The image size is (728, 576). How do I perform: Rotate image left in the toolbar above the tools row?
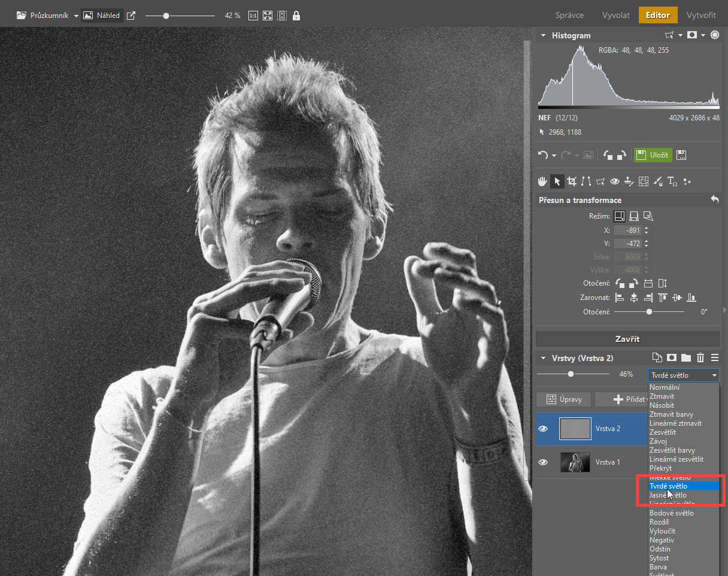tap(608, 155)
